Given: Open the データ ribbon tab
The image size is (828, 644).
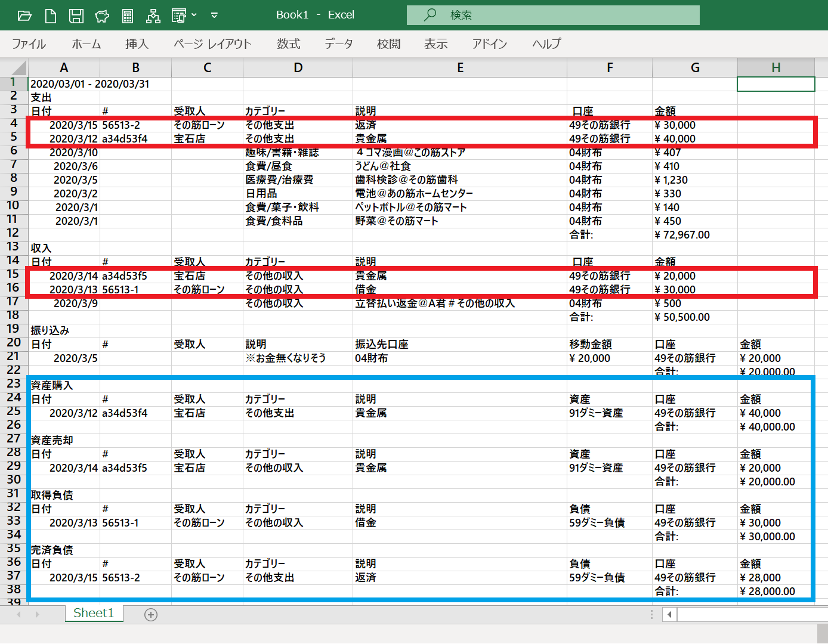Looking at the screenshot, I should point(339,44).
